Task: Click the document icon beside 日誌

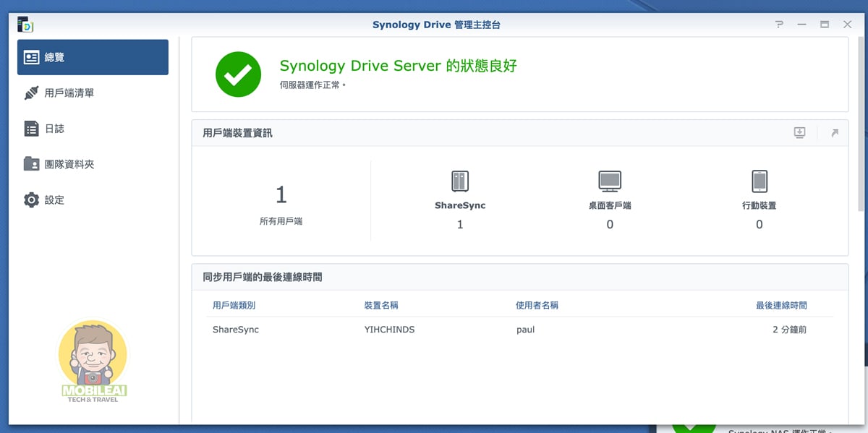Action: pos(31,129)
